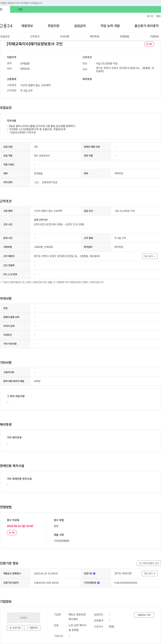Select wage text 시급 10,030원 이상 in 임금 조건
This screenshot has width=161, height=644.
(x=124, y=211)
